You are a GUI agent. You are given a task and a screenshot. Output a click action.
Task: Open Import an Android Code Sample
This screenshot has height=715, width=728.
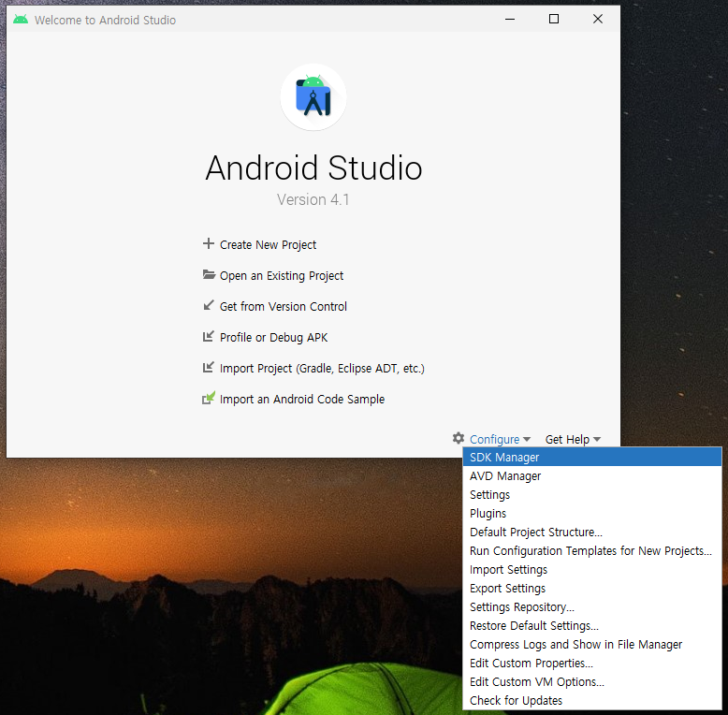click(302, 400)
